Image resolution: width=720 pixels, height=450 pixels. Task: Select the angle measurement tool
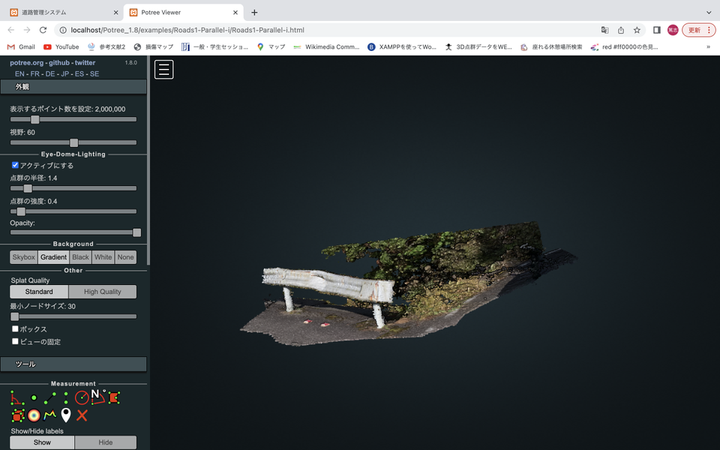point(17,397)
